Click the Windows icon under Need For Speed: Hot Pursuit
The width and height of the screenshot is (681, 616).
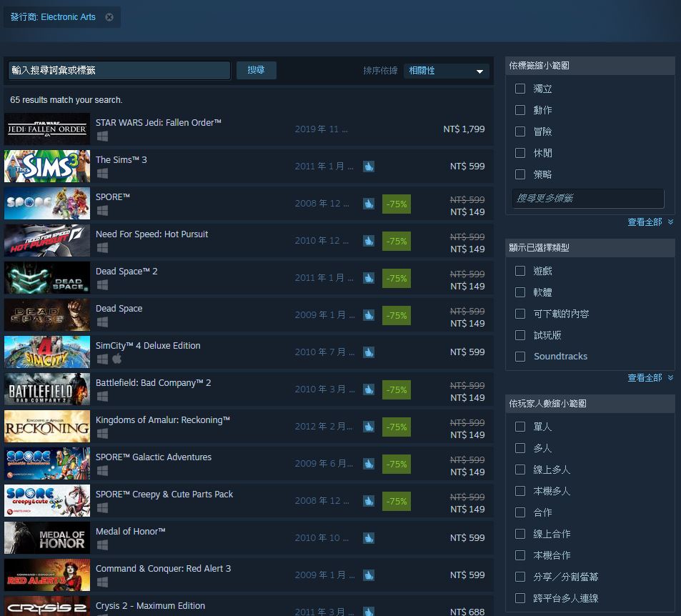click(102, 248)
